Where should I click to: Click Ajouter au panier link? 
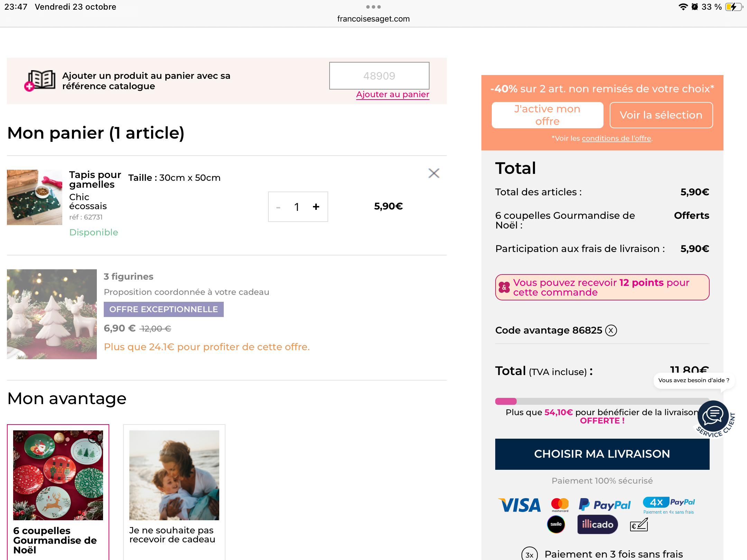point(393,94)
